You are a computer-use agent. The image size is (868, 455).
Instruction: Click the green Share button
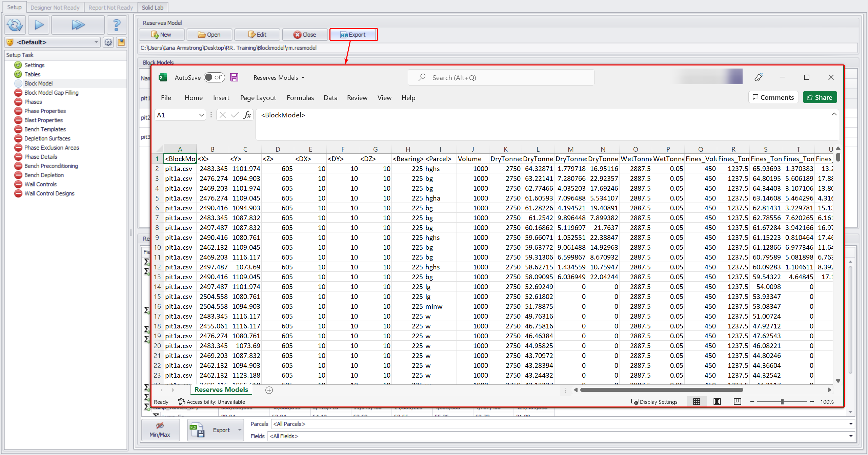[820, 97]
